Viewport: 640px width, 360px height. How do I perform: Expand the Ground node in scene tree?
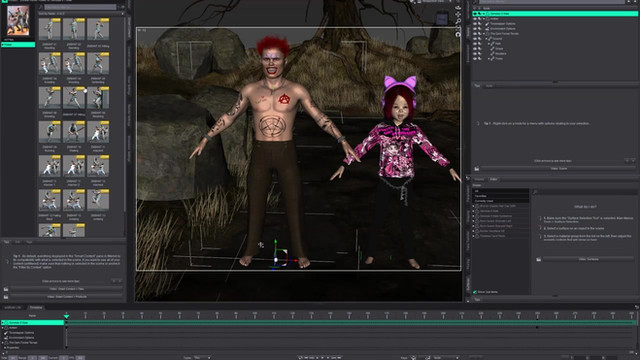point(487,39)
